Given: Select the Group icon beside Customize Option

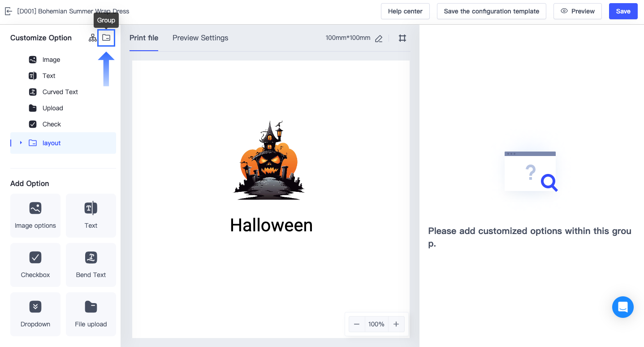Looking at the screenshot, I should click(x=106, y=38).
